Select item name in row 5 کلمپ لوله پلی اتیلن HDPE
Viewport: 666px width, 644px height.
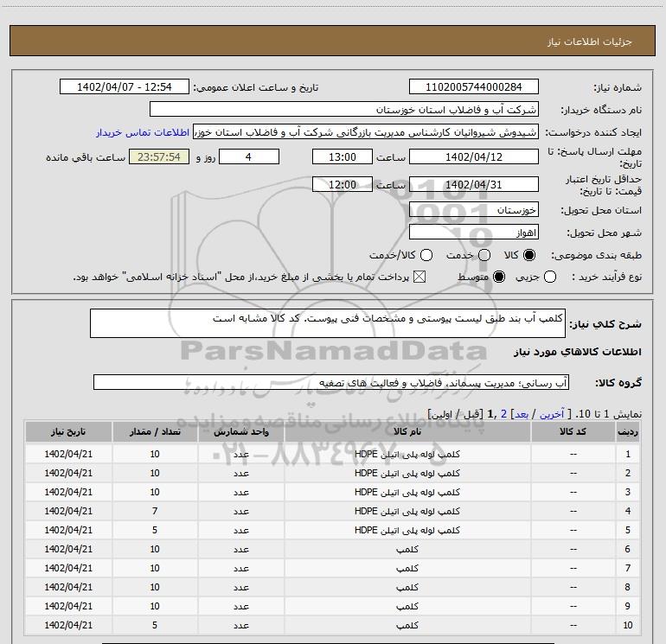(407, 530)
